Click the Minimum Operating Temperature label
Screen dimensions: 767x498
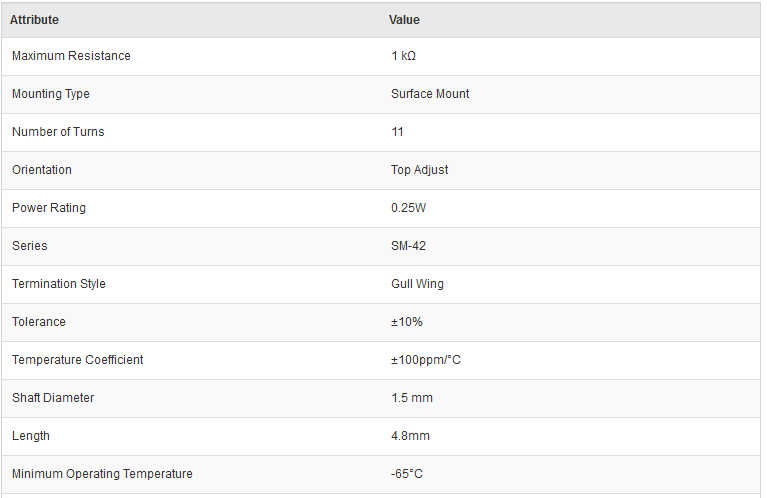[x=102, y=474]
